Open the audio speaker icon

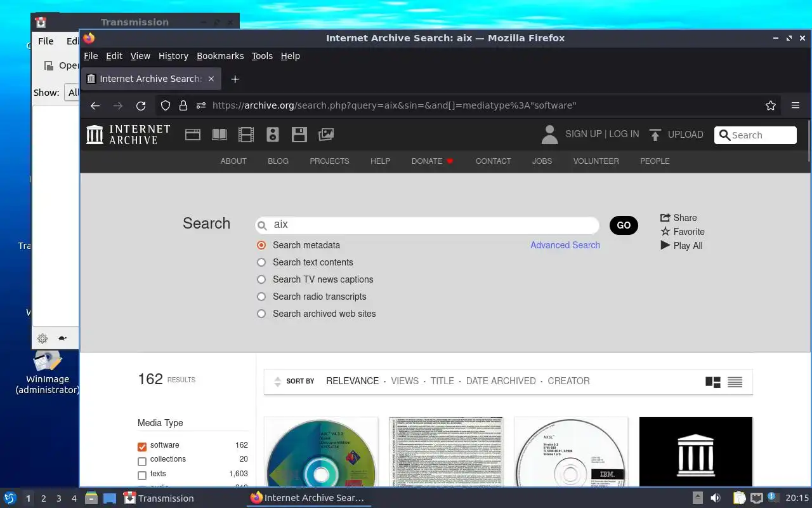point(273,134)
